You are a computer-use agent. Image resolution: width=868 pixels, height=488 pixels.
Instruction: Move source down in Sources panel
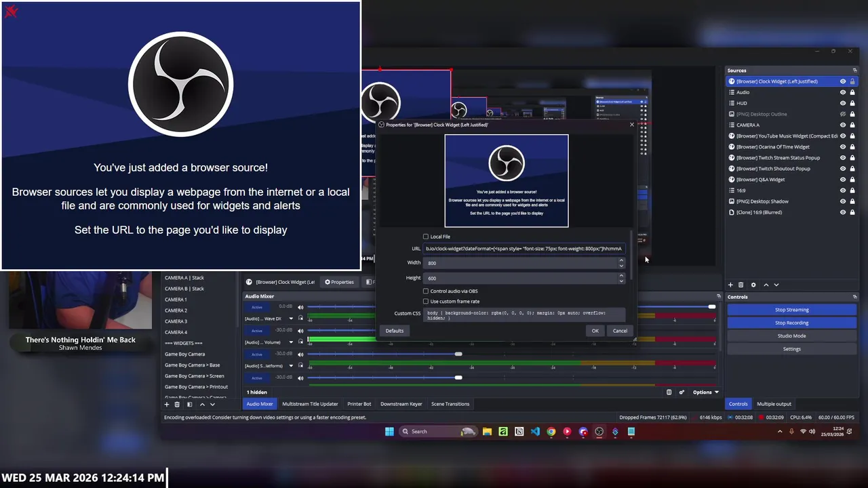click(x=776, y=285)
